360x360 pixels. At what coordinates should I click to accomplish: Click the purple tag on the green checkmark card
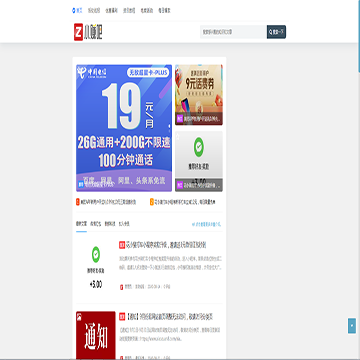180,185
